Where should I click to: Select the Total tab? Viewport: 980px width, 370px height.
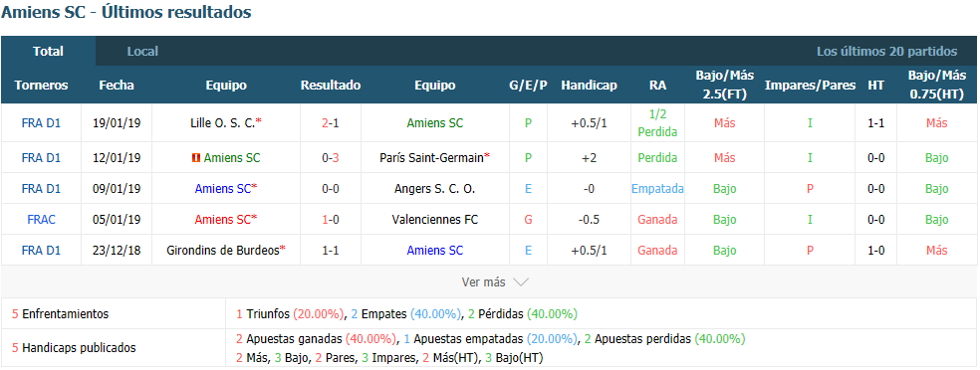click(x=48, y=51)
